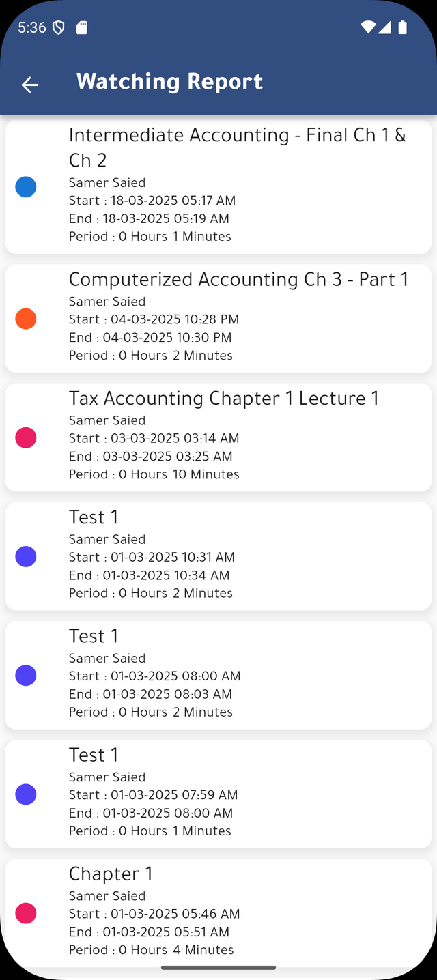Image resolution: width=437 pixels, height=980 pixels.
Task: Tap the back arrow icon
Action: [x=29, y=85]
